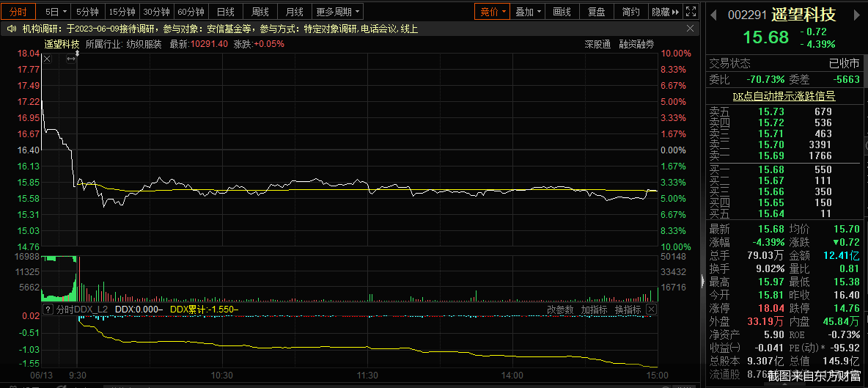The image size is (868, 388).
Task: Click the 涨停 value 18.04
Action: point(773,308)
